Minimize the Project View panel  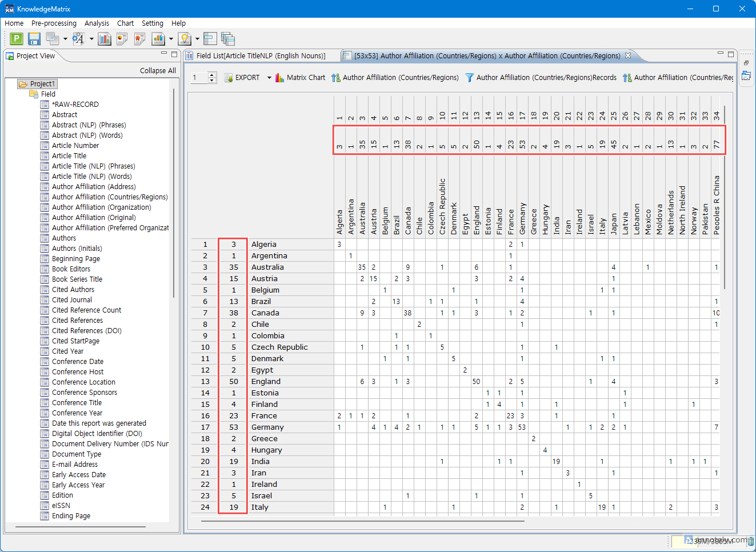[164, 54]
